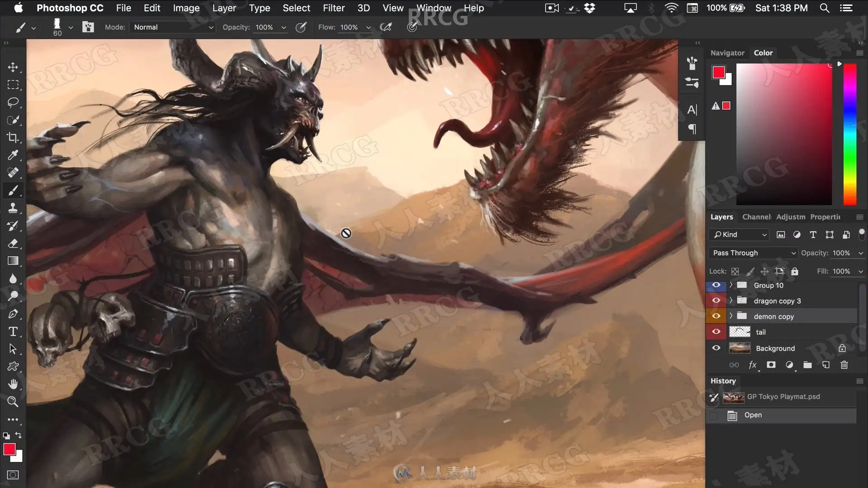Open the brush Mode Normal dropdown
The image size is (868, 488).
[x=172, y=27]
